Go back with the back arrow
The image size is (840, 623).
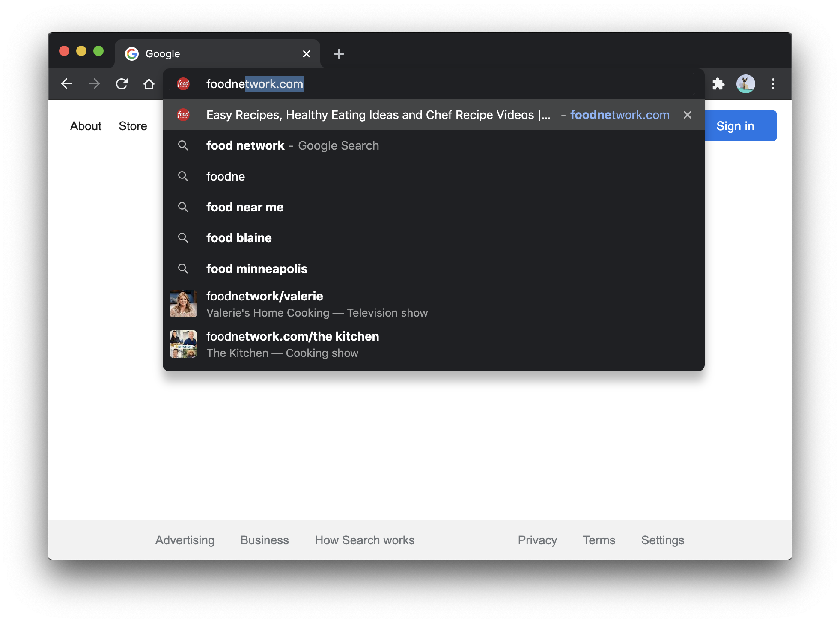pyautogui.click(x=67, y=84)
